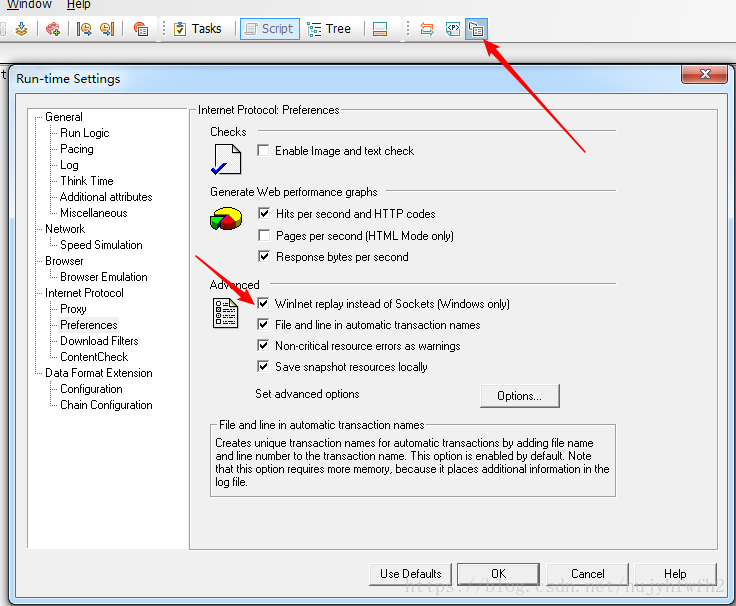The image size is (736, 606).
Task: Toggle Non-critical resource errors as warnings
Action: coord(263,345)
